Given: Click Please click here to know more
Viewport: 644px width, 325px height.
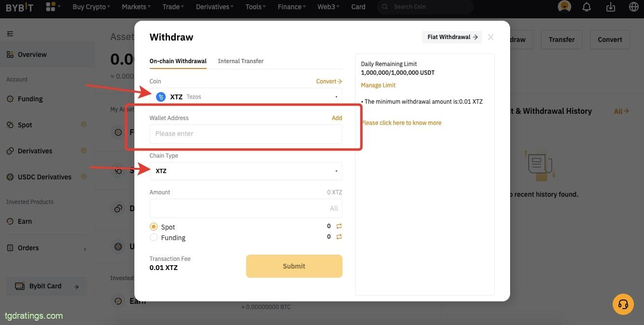Looking at the screenshot, I should (x=401, y=123).
